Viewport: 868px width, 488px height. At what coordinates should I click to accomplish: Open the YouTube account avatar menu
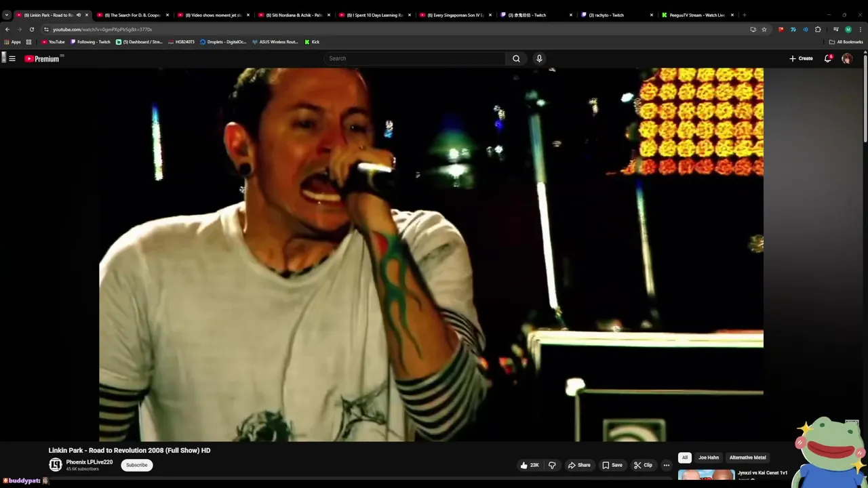click(x=847, y=58)
